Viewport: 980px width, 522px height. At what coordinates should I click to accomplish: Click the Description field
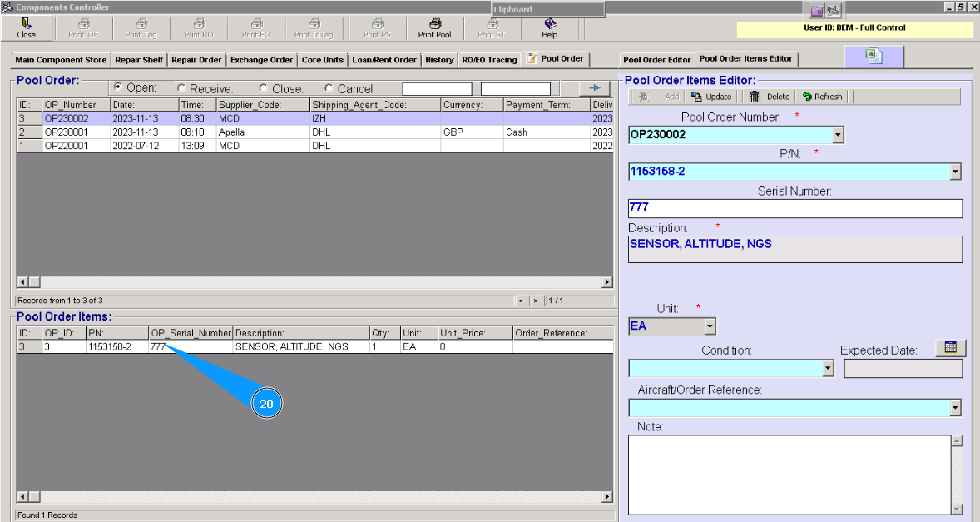pyautogui.click(x=795, y=249)
